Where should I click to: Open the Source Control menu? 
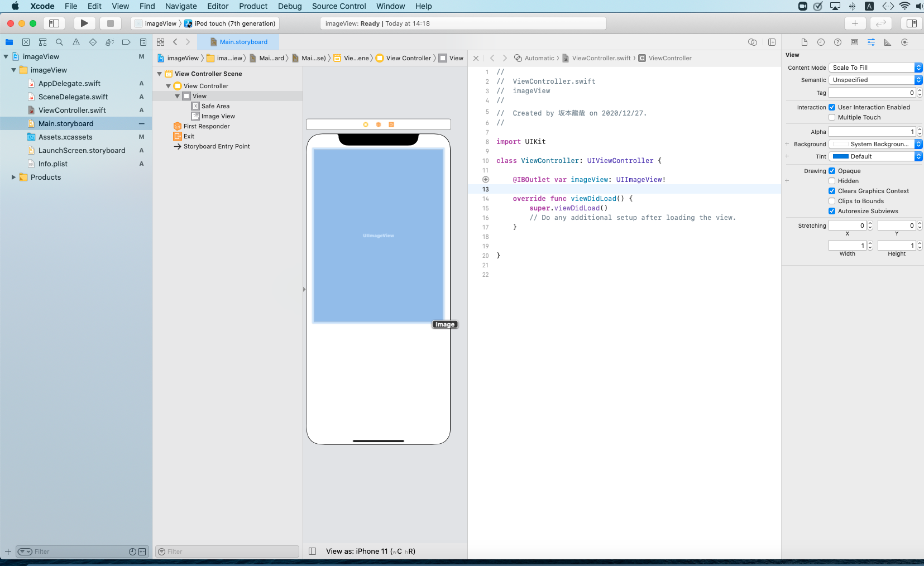[339, 6]
